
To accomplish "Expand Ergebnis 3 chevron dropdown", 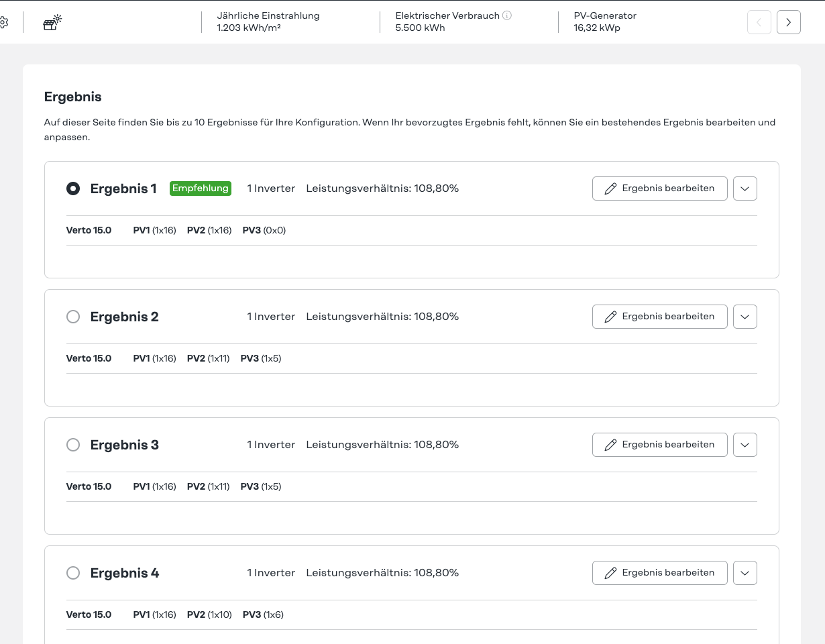I will point(745,445).
